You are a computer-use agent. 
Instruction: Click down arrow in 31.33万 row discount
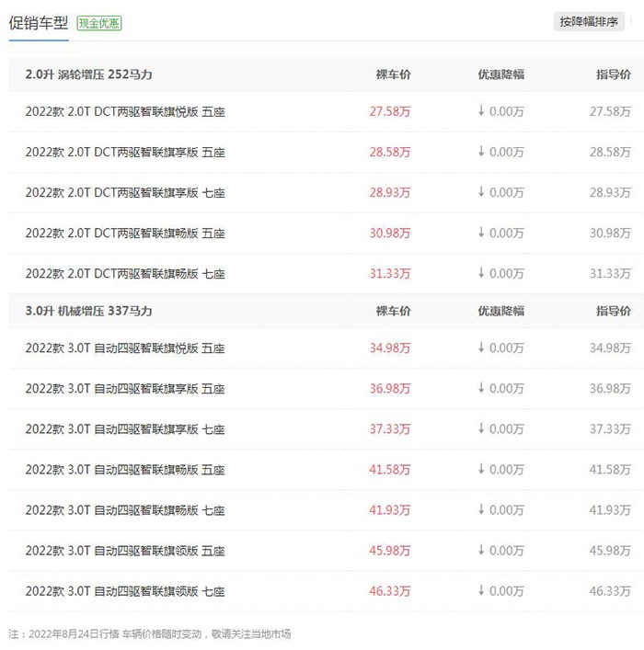481,272
